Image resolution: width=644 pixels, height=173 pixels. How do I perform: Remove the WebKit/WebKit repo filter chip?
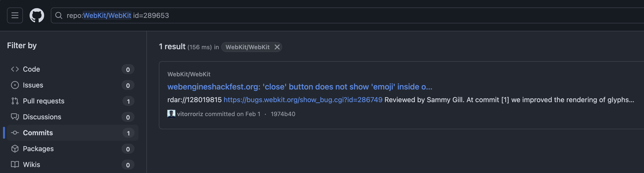click(x=277, y=47)
